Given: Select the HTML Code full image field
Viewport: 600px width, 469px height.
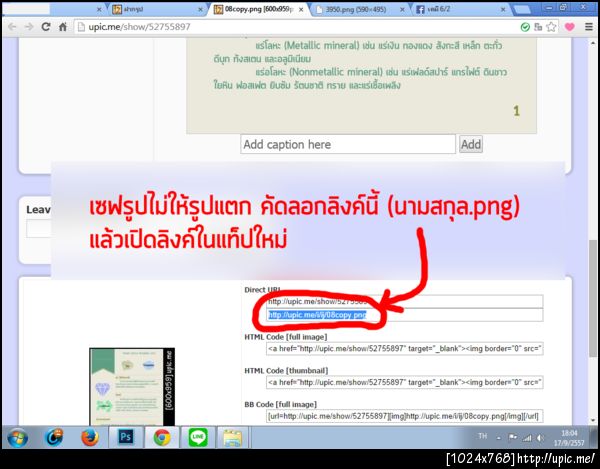Looking at the screenshot, I should click(404, 348).
